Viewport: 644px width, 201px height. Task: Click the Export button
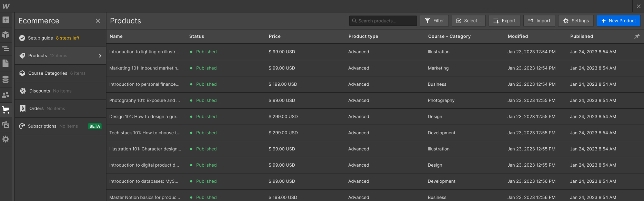pos(504,21)
